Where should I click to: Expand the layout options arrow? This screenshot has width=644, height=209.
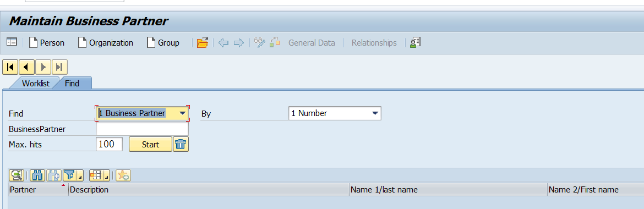tap(107, 177)
